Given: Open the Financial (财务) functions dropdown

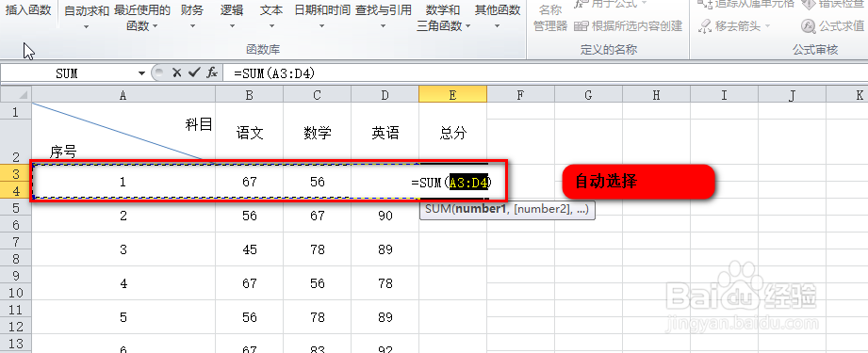Looking at the screenshot, I should click(192, 17).
